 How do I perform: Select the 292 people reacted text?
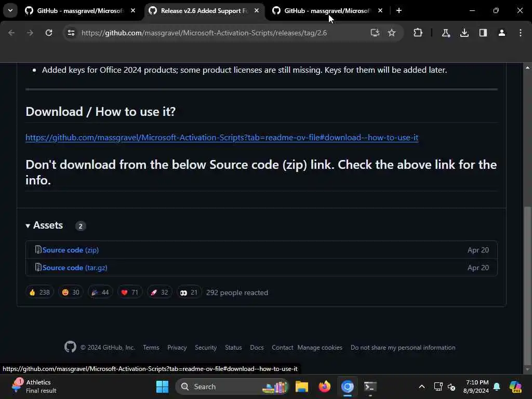[x=237, y=292]
